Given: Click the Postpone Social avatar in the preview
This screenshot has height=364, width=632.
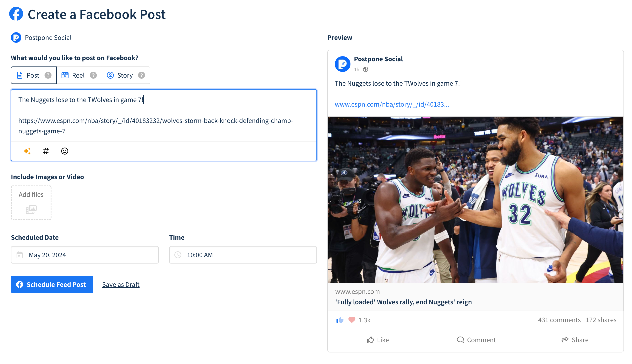Looking at the screenshot, I should point(342,64).
